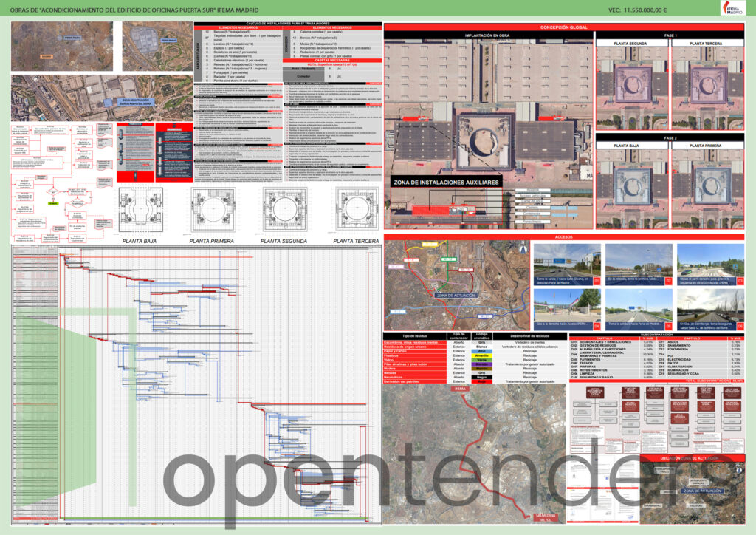This screenshot has width=756, height=535.
Task: Click the 'FASE 2' header
Action: pos(670,138)
